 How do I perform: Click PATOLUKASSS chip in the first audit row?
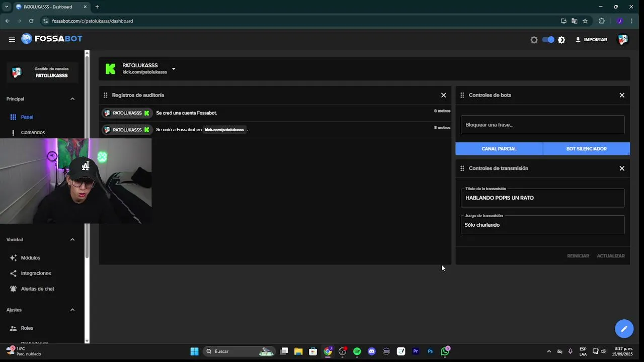click(x=127, y=113)
